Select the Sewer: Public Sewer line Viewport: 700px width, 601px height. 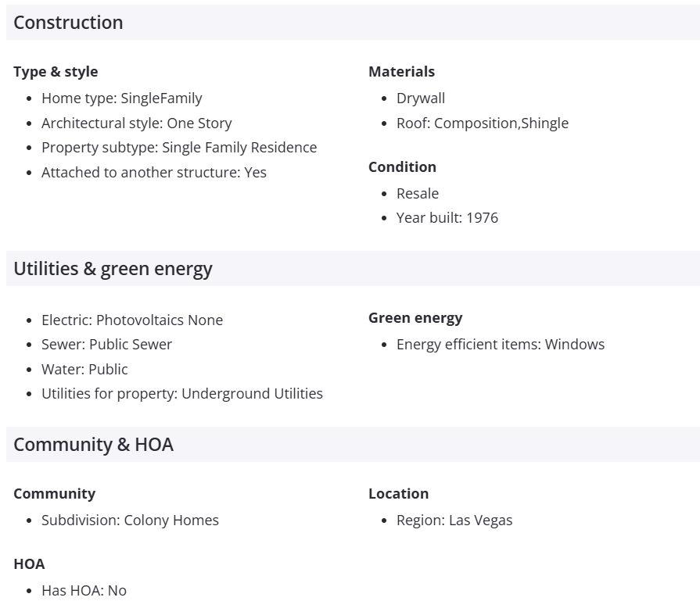click(x=106, y=345)
